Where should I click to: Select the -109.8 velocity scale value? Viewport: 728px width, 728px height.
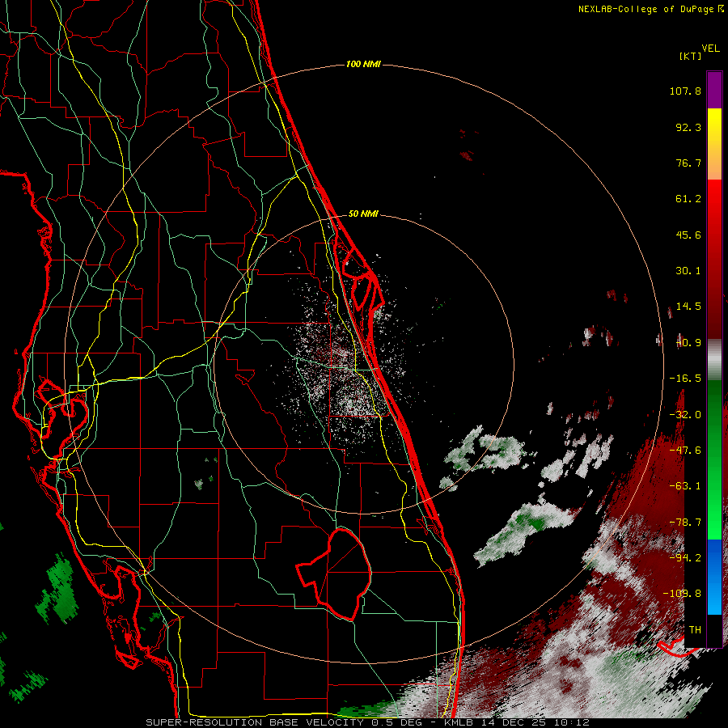(x=682, y=594)
